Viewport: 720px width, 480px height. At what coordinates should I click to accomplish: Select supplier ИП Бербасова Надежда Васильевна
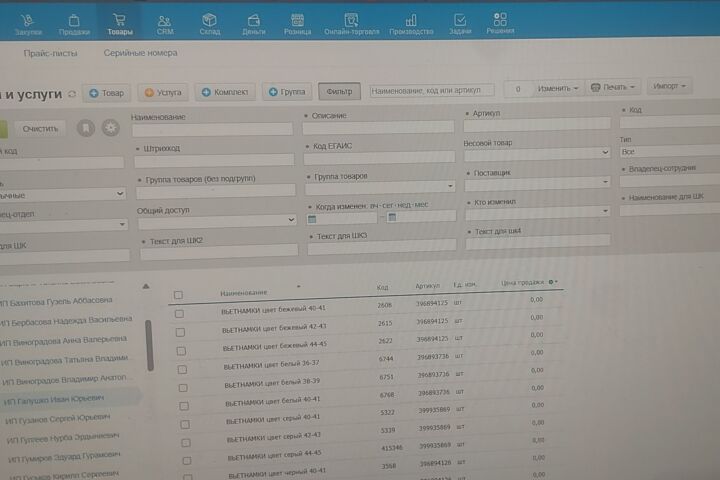[67, 321]
